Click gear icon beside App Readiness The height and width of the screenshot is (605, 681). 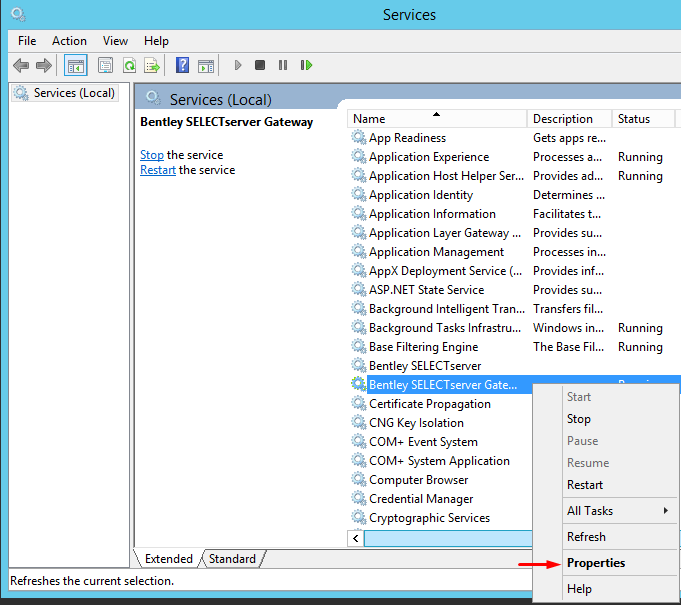(358, 137)
